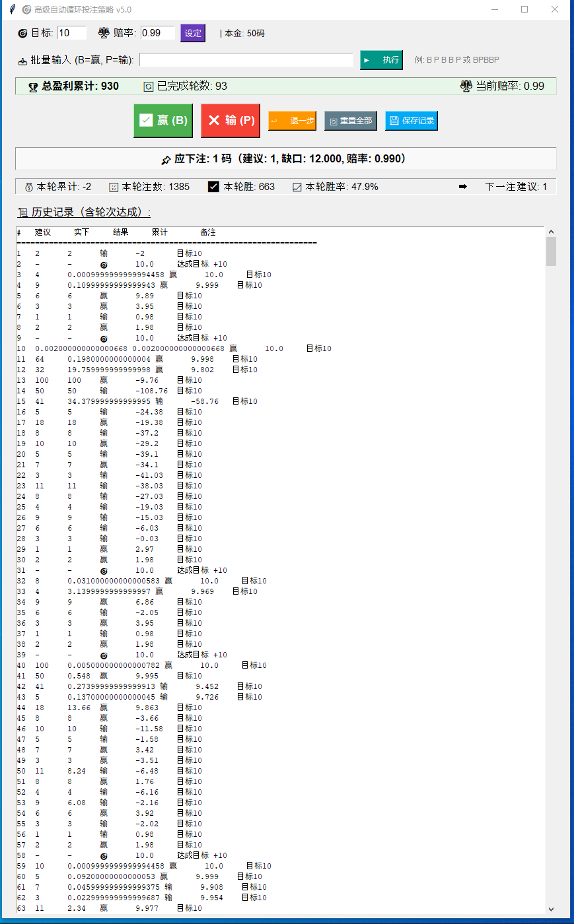Click the target icon beside 目标 label

pyautogui.click(x=22, y=33)
